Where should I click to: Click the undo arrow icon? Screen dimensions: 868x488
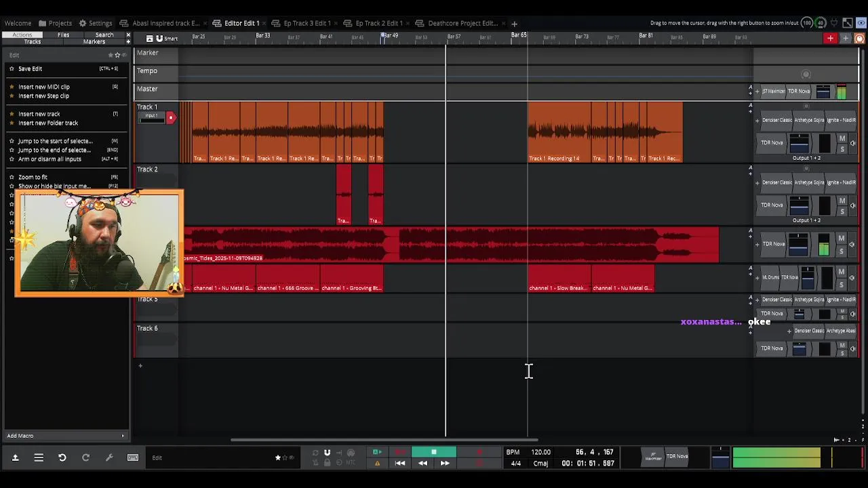pyautogui.click(x=62, y=458)
